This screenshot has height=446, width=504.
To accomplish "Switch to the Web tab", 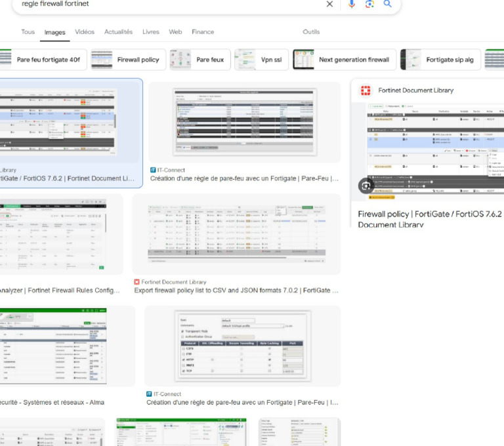I will click(175, 32).
